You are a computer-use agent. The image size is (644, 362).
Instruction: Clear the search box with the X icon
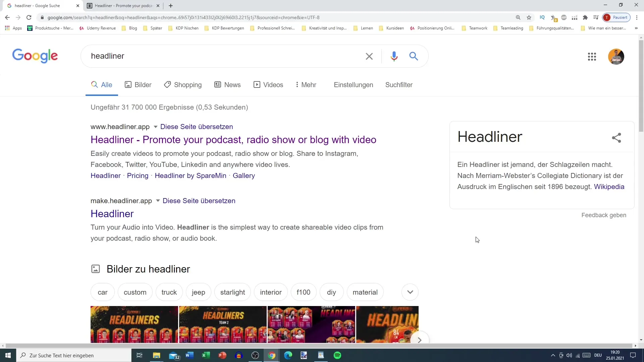[369, 56]
